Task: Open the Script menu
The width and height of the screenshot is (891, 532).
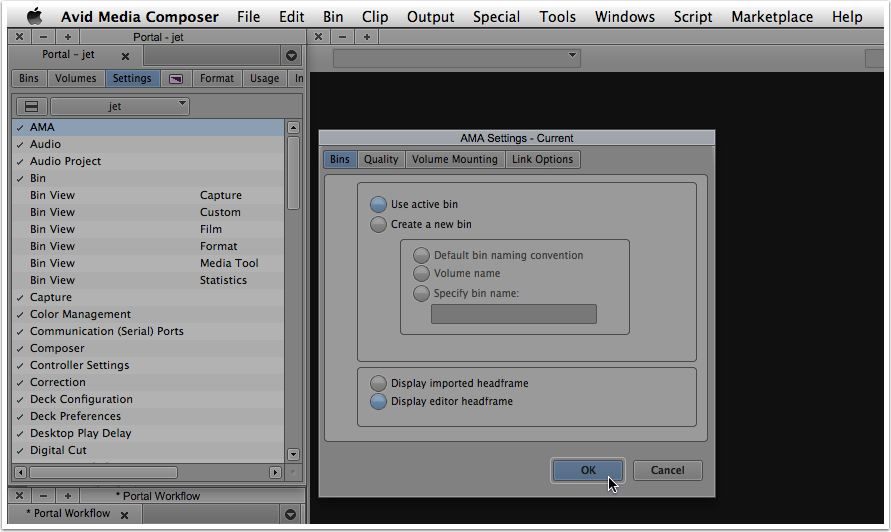Action: [693, 17]
